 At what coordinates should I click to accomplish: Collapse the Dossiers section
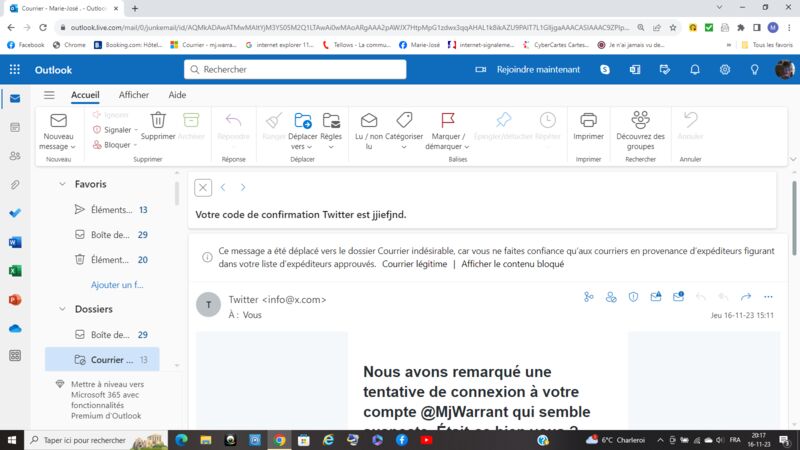(62, 309)
